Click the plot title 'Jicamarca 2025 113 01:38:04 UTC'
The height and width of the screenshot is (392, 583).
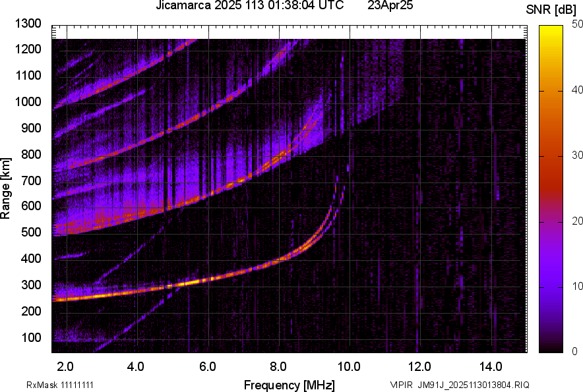pos(249,5)
